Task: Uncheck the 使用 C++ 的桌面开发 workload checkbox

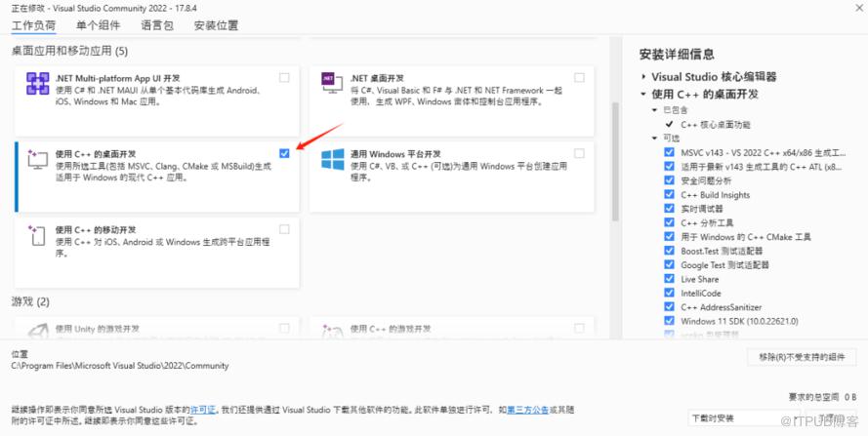Action: [x=284, y=153]
